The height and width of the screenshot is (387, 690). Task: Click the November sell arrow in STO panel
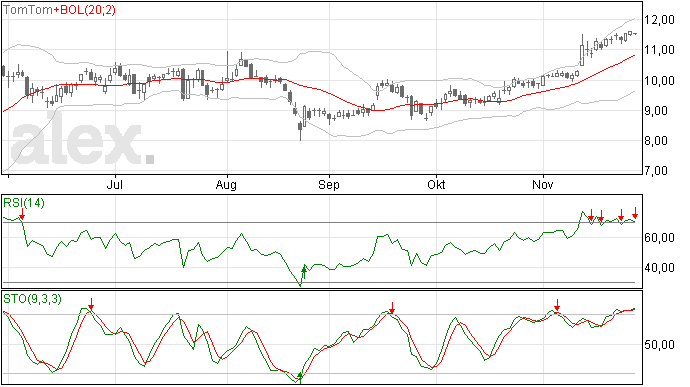(x=557, y=305)
